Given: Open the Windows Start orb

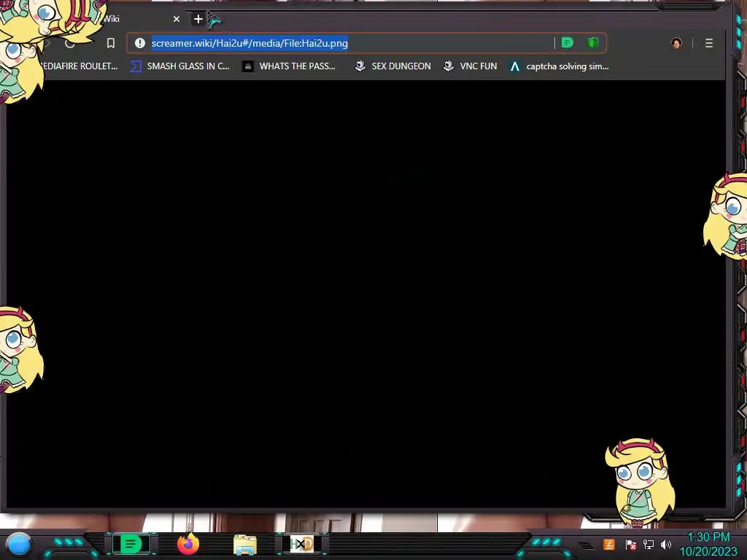Looking at the screenshot, I should [19, 544].
